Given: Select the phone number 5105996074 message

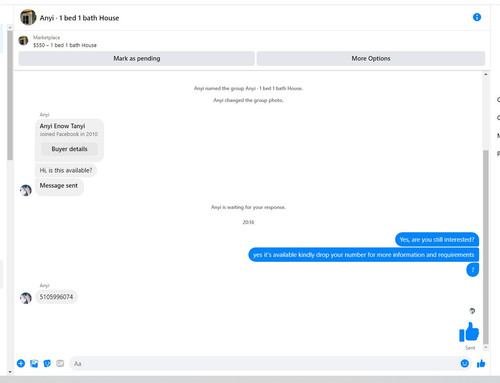Looking at the screenshot, I should pyautogui.click(x=56, y=297).
